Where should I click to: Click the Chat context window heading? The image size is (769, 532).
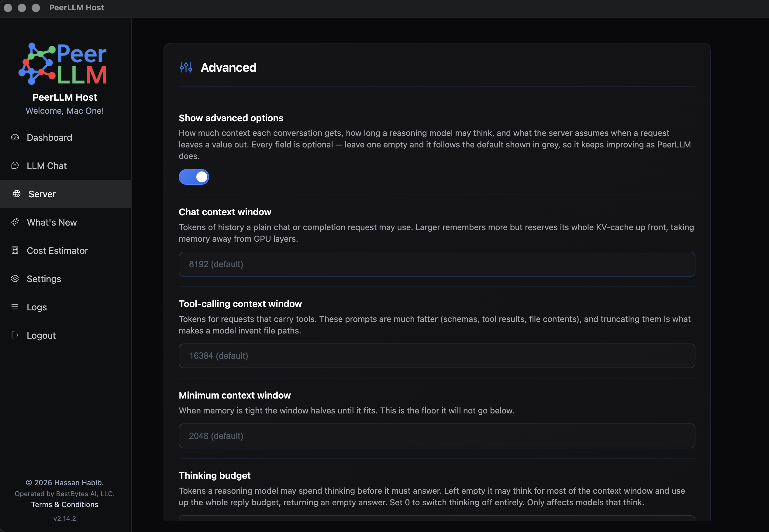point(225,212)
